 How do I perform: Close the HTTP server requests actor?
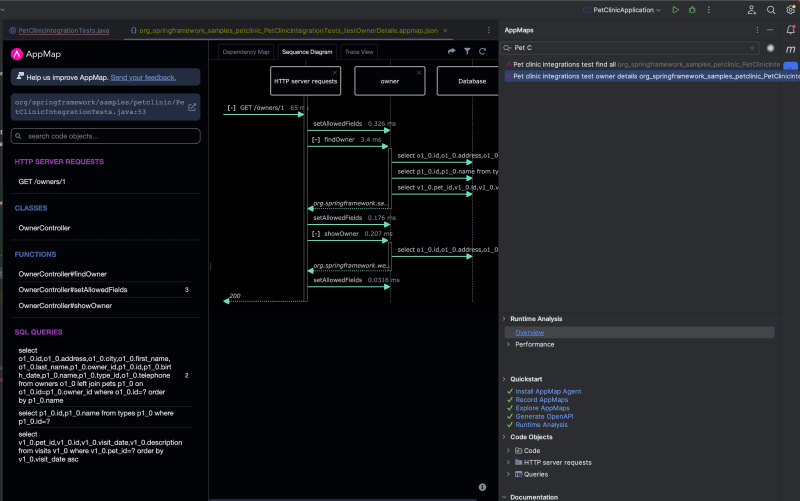tap(335, 72)
